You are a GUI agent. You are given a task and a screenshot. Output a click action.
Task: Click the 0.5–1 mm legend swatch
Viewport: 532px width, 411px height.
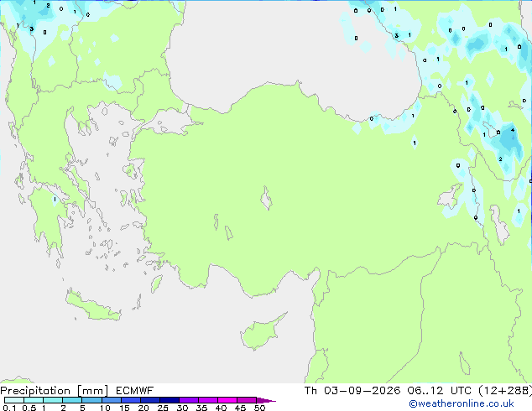click(34, 400)
